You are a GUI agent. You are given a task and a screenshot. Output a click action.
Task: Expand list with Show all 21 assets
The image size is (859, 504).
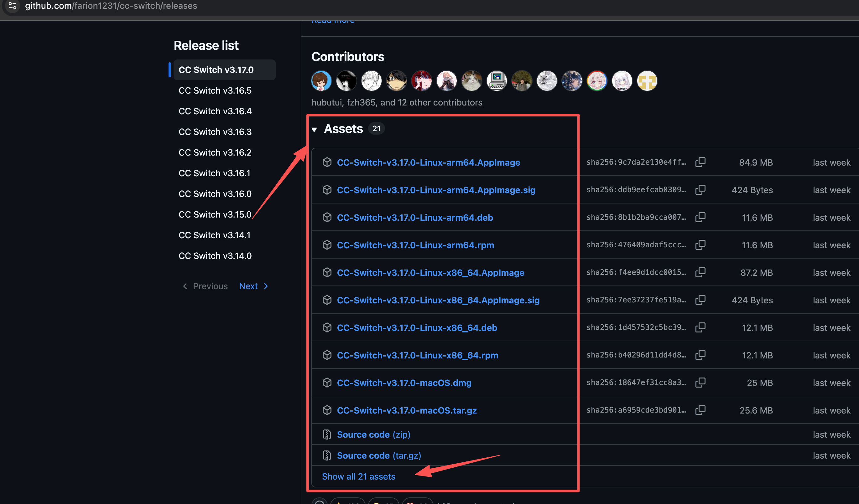(x=358, y=476)
